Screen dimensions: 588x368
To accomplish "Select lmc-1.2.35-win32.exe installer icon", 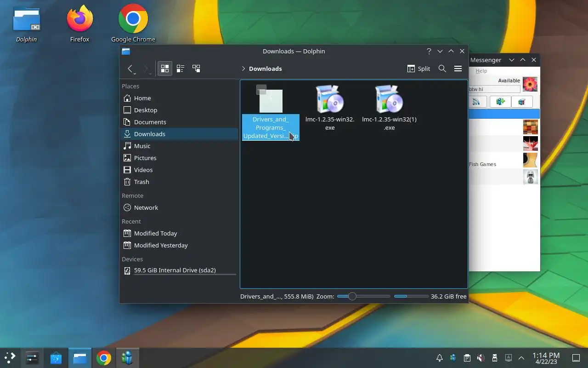I will [x=330, y=99].
